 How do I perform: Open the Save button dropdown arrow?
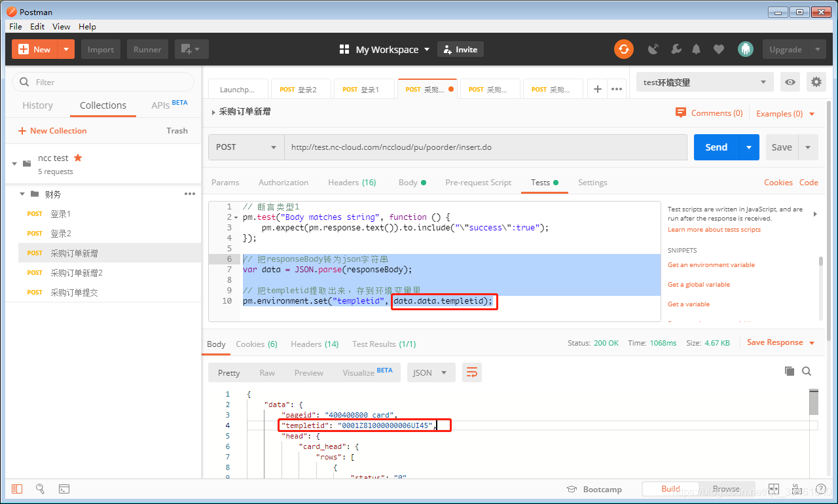[808, 147]
